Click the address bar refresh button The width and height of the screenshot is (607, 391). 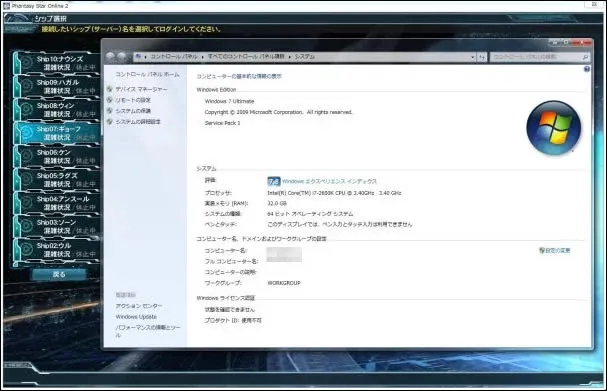(482, 57)
